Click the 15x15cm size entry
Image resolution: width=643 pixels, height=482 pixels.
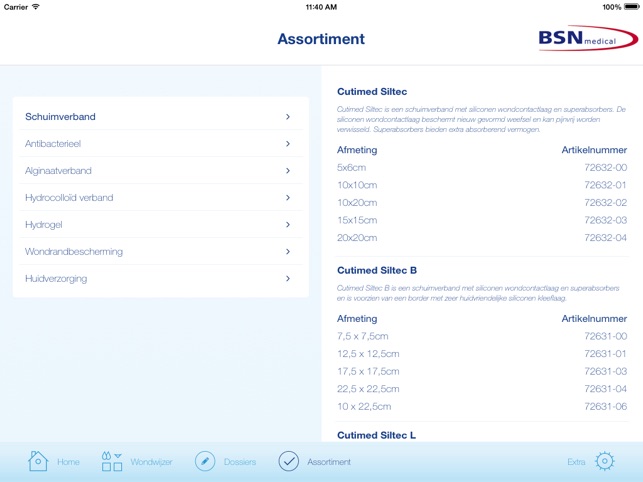[x=357, y=220]
